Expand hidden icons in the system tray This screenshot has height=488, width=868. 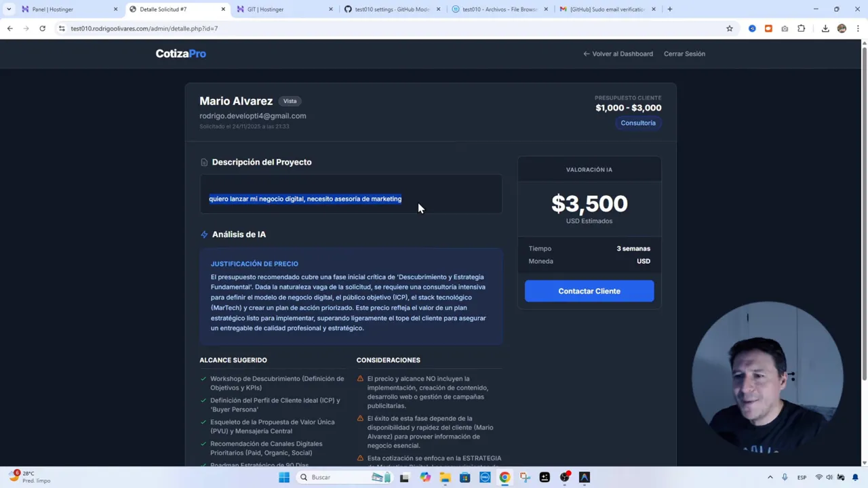[770, 477]
